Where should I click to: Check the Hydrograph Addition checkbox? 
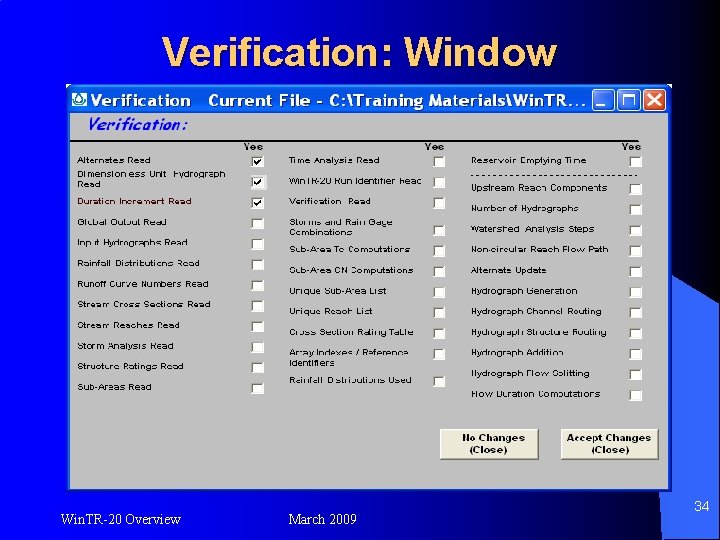point(636,354)
